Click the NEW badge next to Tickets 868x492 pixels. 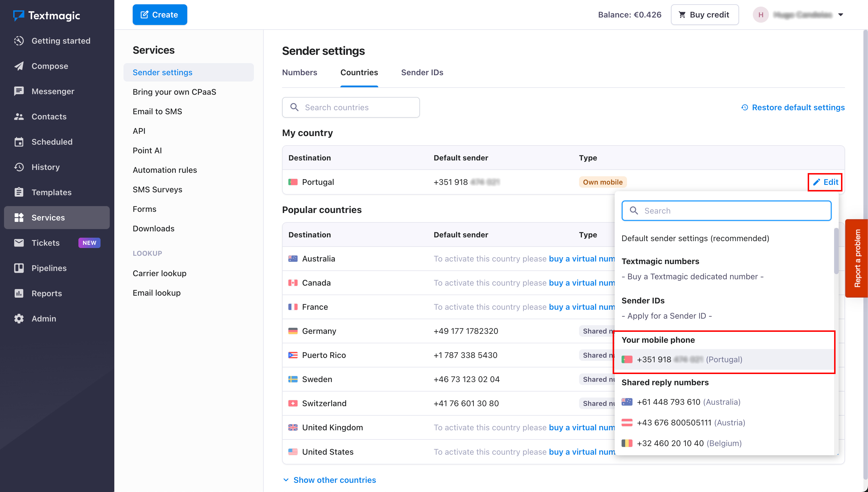(x=89, y=243)
